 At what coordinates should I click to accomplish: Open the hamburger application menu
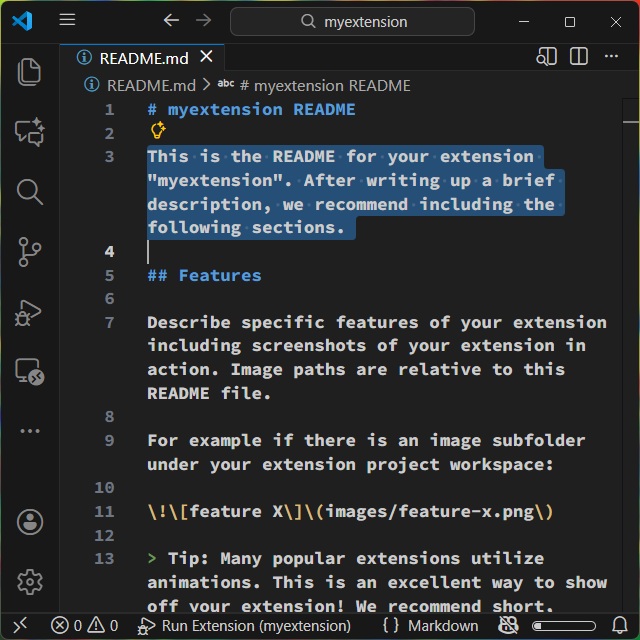pos(67,20)
